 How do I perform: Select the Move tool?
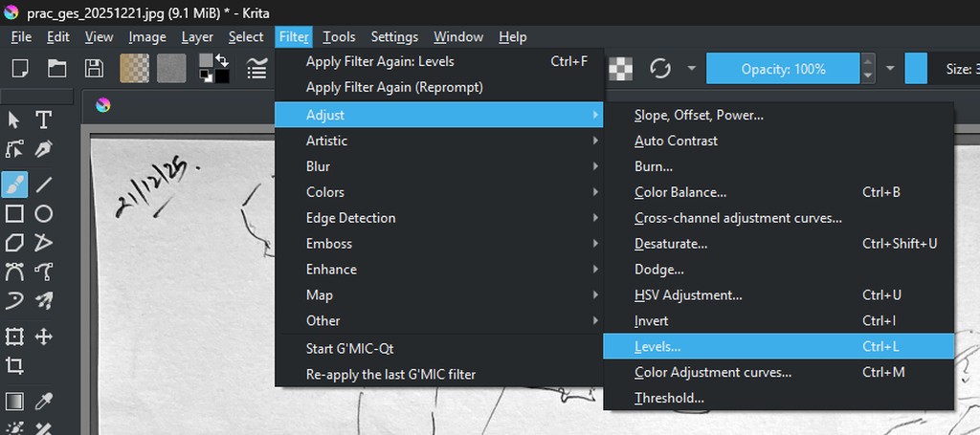[43, 337]
